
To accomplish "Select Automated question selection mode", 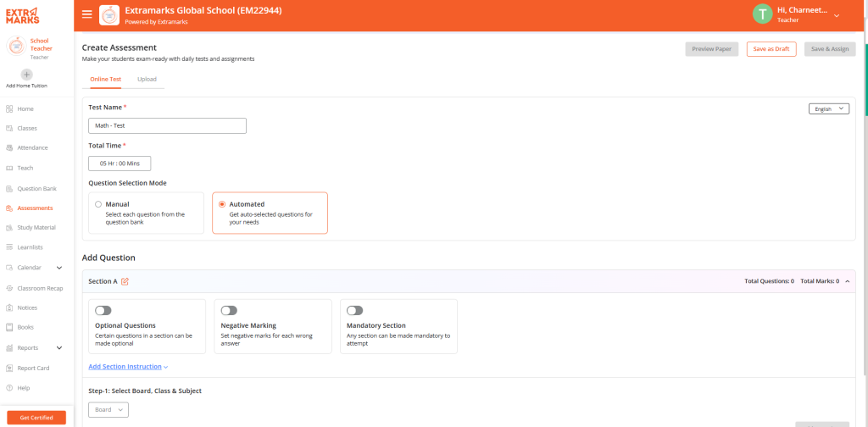I will (x=270, y=213).
